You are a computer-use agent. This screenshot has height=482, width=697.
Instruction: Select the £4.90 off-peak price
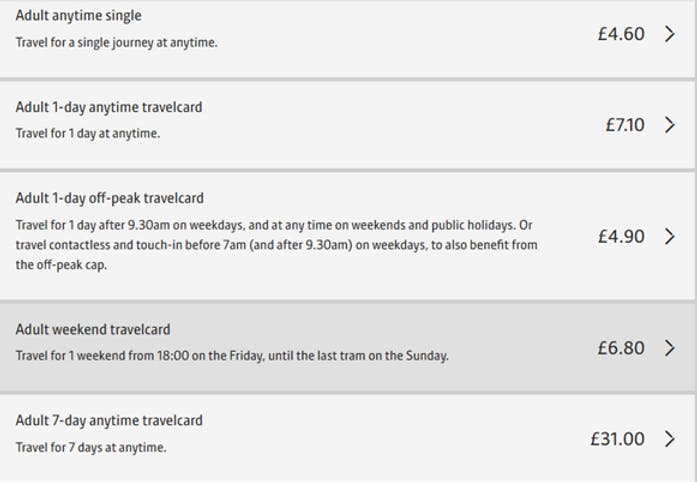point(621,237)
